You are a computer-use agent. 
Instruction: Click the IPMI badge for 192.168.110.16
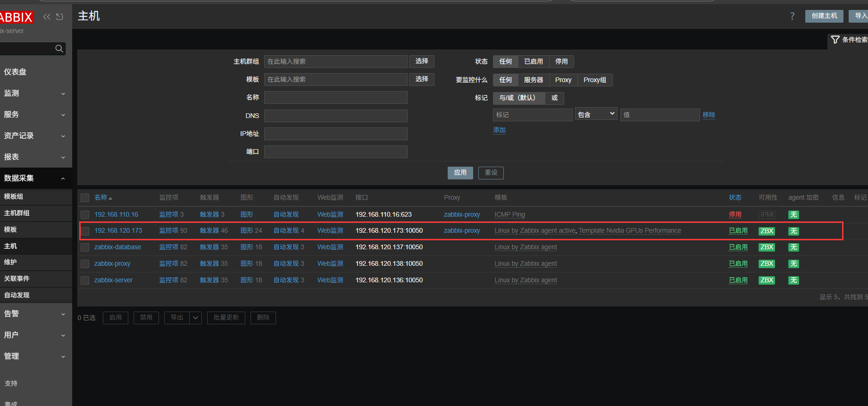(x=767, y=214)
